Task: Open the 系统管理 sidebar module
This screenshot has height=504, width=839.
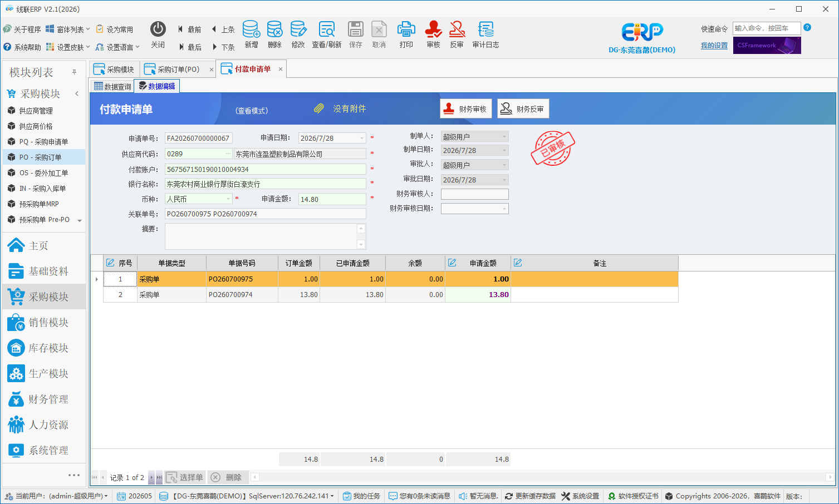Action: click(45, 450)
